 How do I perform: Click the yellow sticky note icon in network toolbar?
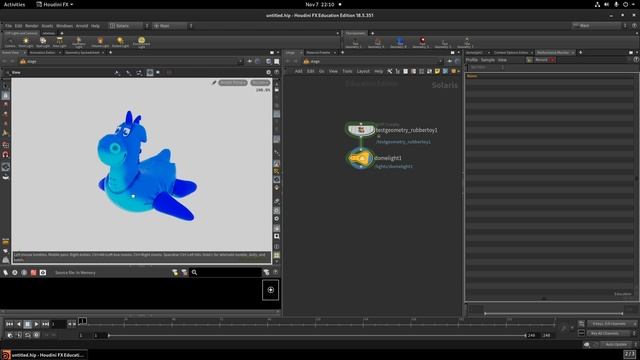[438, 71]
